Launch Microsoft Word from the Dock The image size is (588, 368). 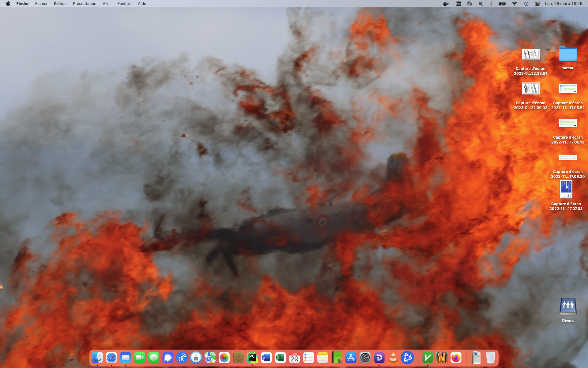click(266, 358)
